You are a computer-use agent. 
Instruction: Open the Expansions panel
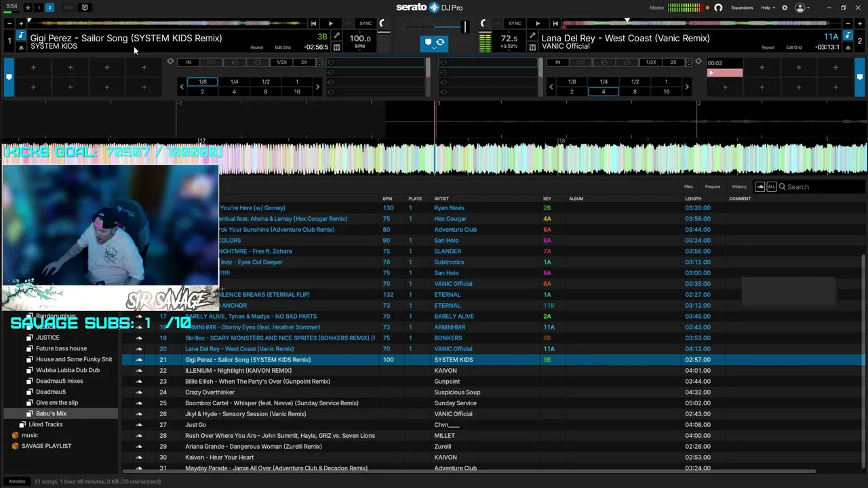tap(742, 7)
